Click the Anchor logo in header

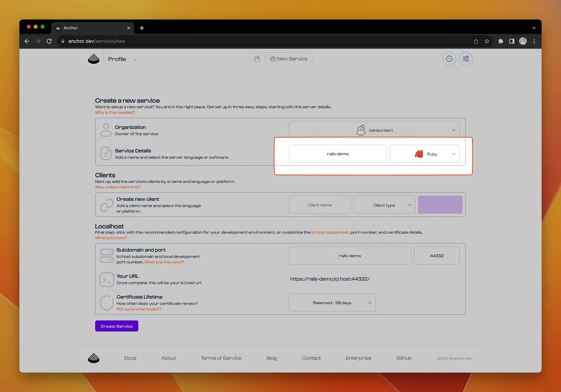point(94,59)
